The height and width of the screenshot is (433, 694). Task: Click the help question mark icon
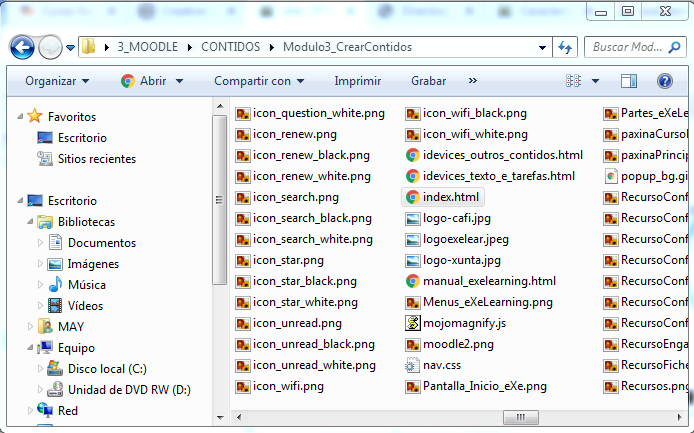(x=664, y=81)
